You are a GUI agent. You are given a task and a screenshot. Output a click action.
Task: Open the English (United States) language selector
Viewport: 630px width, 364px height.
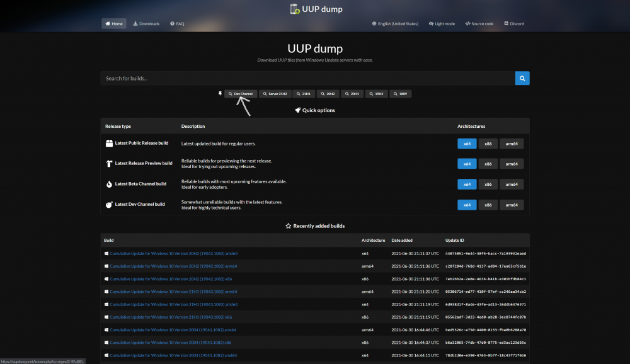coord(395,24)
